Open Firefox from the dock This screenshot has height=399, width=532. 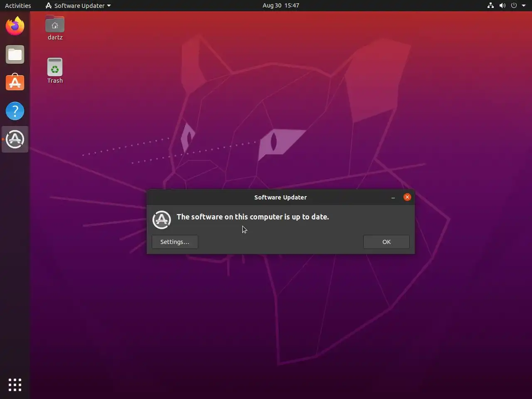tap(15, 26)
